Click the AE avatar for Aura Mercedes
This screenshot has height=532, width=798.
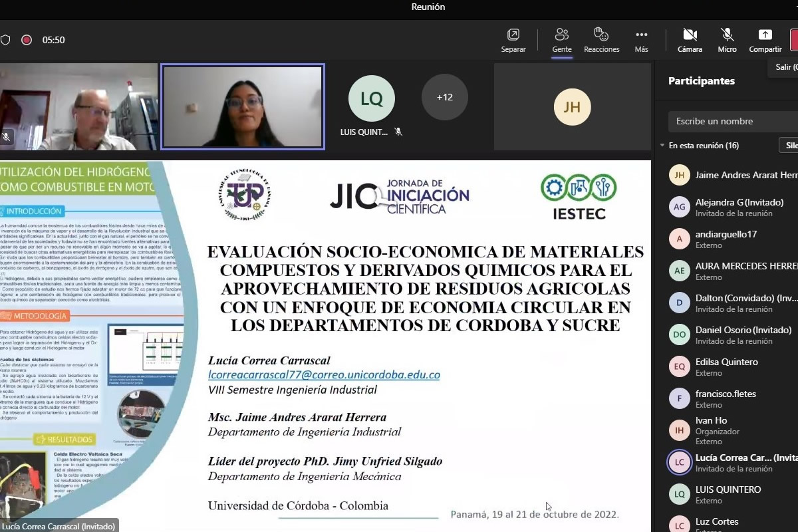(680, 271)
